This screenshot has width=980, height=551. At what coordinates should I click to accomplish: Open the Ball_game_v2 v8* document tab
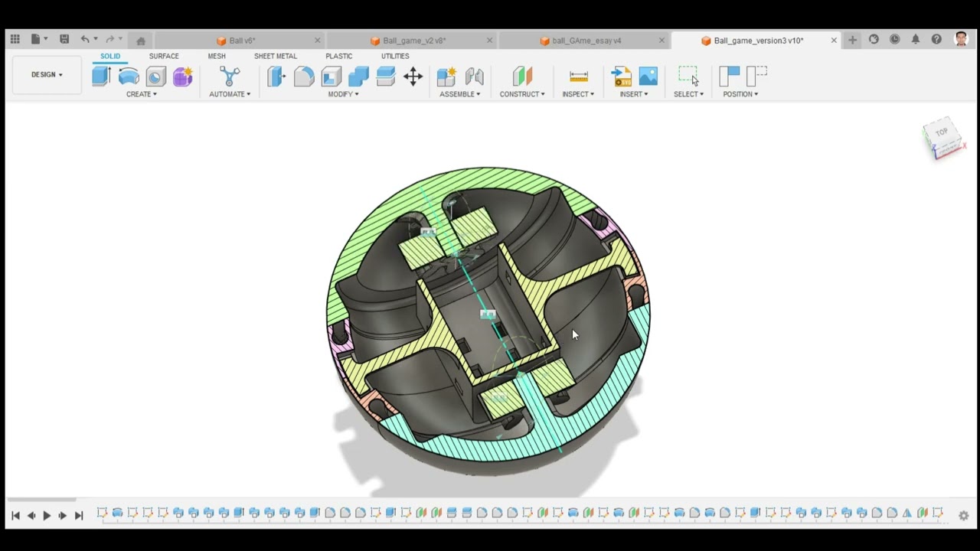click(x=414, y=41)
